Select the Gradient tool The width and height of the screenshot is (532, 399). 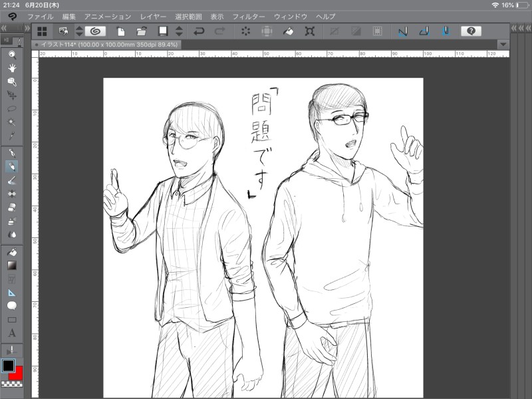point(12,265)
